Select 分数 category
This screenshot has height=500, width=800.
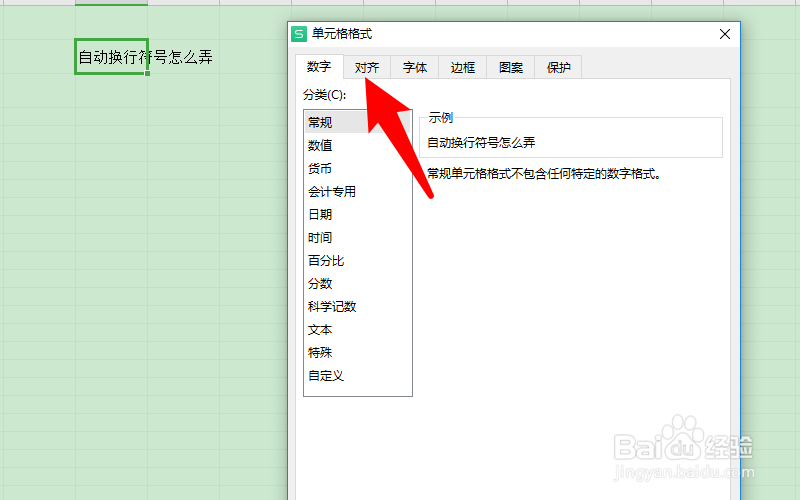point(357,283)
